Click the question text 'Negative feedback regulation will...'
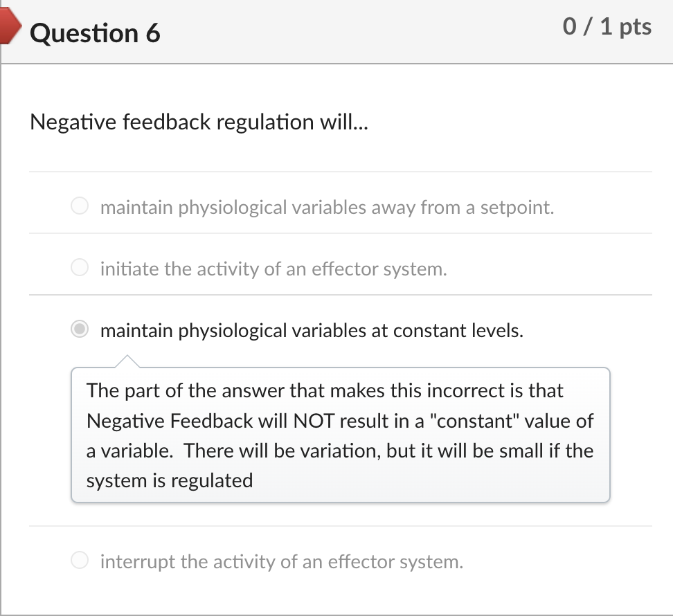673x616 pixels. 199,123
